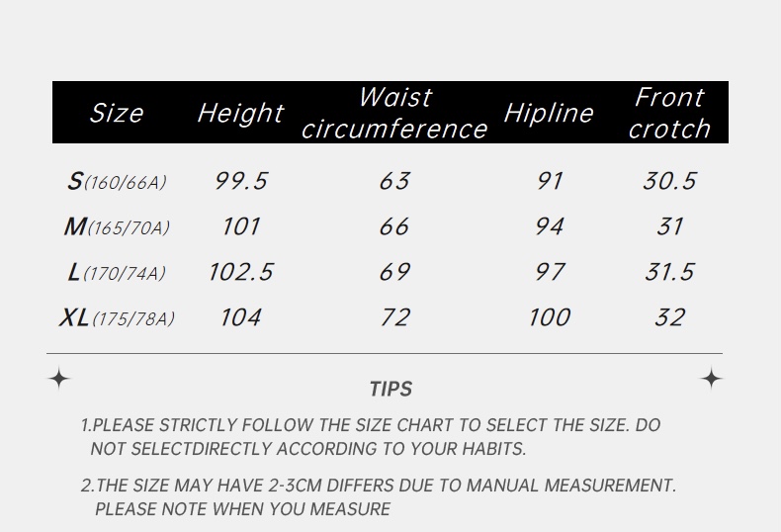The image size is (781, 532).
Task: Click the Front crotch header
Action: click(669, 113)
